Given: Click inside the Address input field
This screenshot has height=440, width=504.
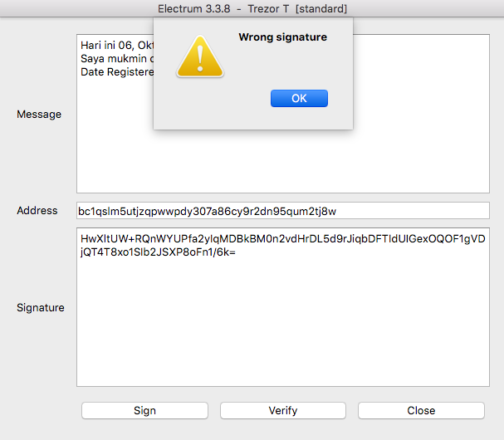Looking at the screenshot, I should (x=283, y=211).
